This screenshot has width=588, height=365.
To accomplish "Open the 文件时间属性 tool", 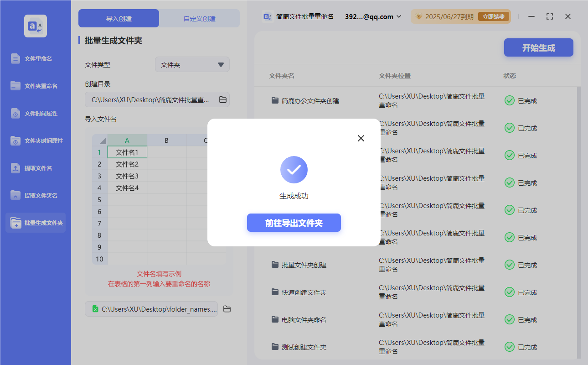I will click(35, 113).
